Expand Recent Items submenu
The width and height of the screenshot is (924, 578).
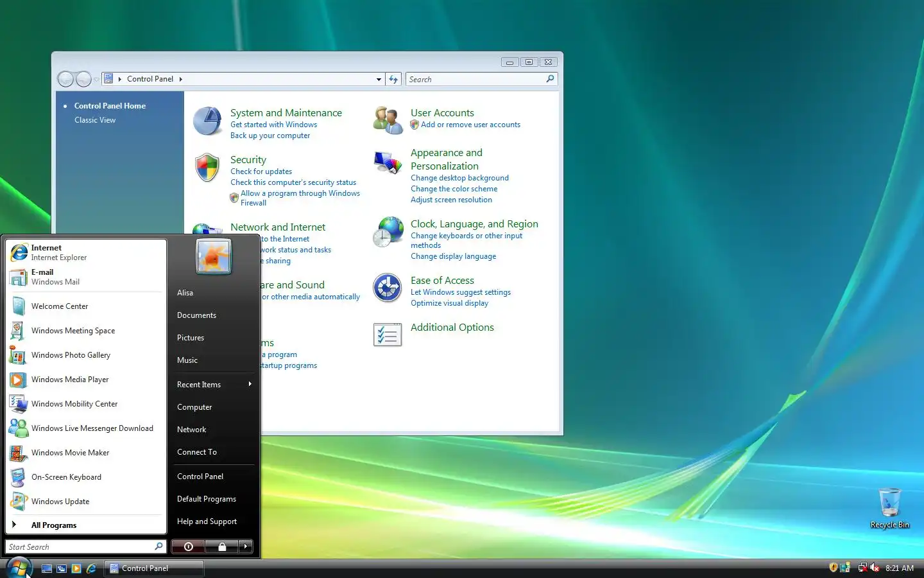point(214,385)
